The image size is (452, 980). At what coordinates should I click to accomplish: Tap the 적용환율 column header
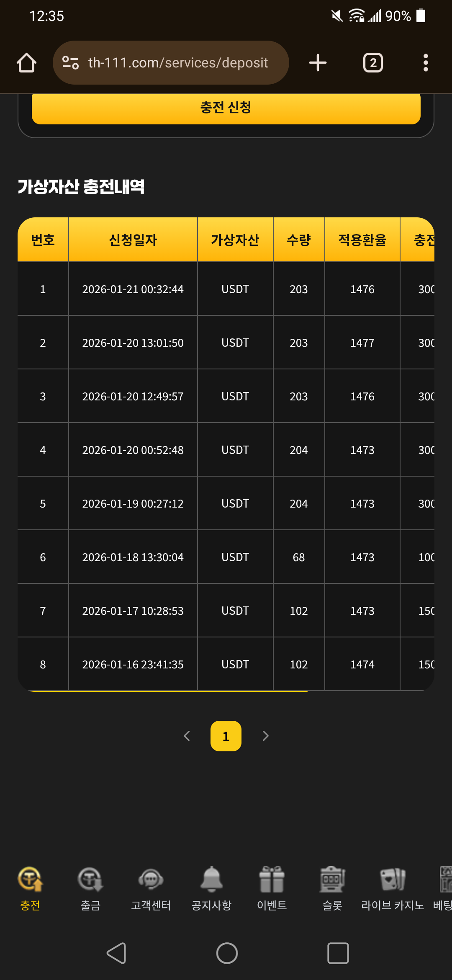[x=362, y=240]
